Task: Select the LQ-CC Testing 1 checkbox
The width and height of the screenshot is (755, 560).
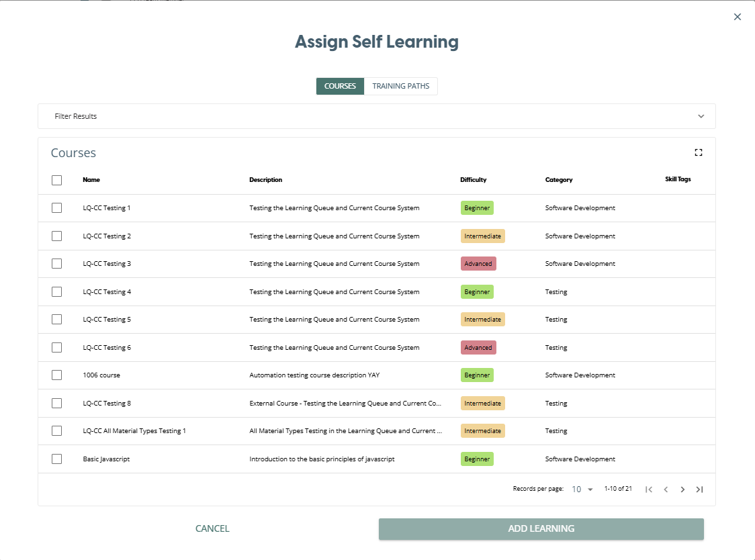Action: (56, 208)
